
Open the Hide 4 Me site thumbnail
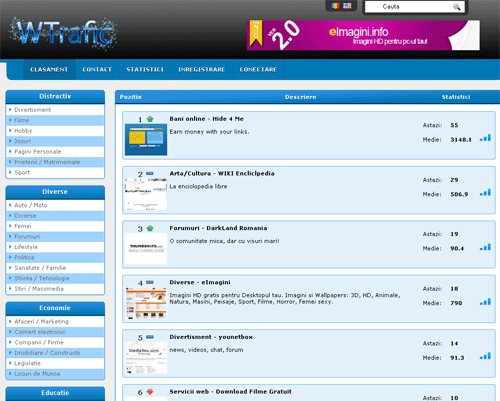click(146, 139)
